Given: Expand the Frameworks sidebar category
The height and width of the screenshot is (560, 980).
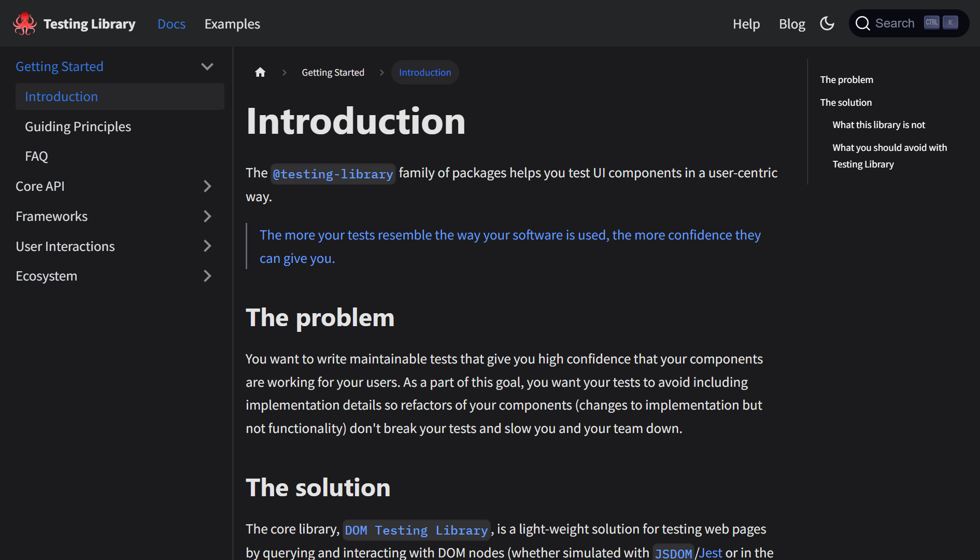Looking at the screenshot, I should coord(207,216).
